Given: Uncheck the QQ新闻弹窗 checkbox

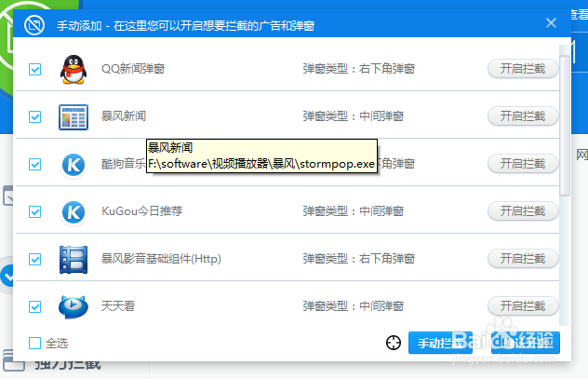Looking at the screenshot, I should coord(34,69).
